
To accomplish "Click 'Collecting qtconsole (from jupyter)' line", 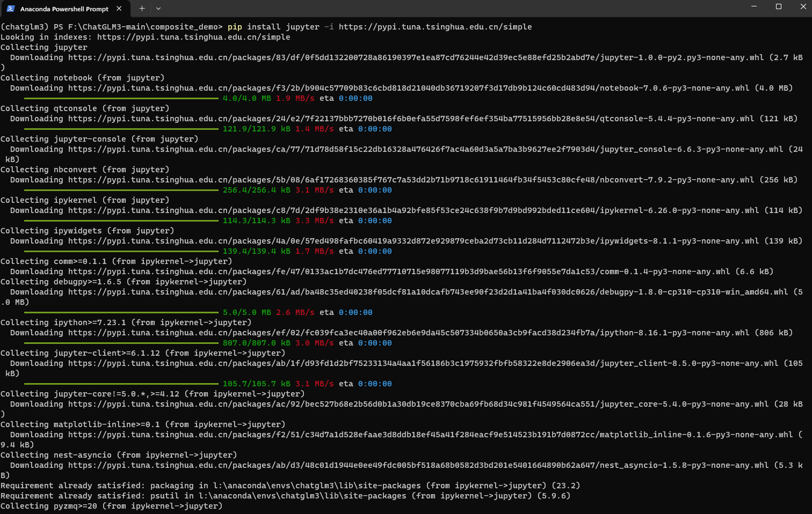I will tap(85, 108).
